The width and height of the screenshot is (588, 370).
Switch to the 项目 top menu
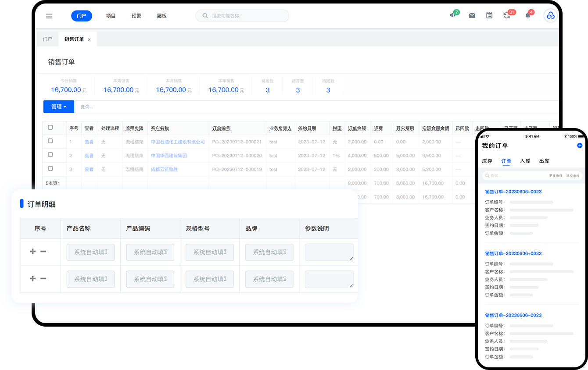coord(111,16)
